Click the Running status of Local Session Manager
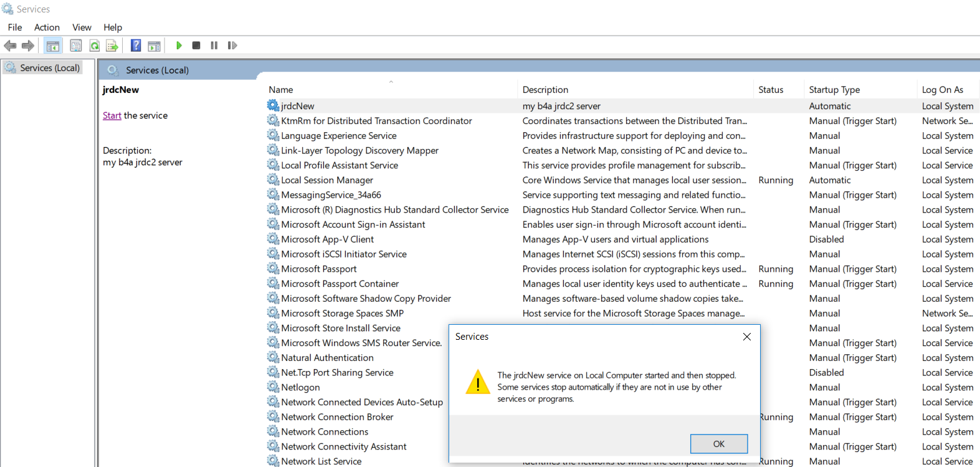 776,180
